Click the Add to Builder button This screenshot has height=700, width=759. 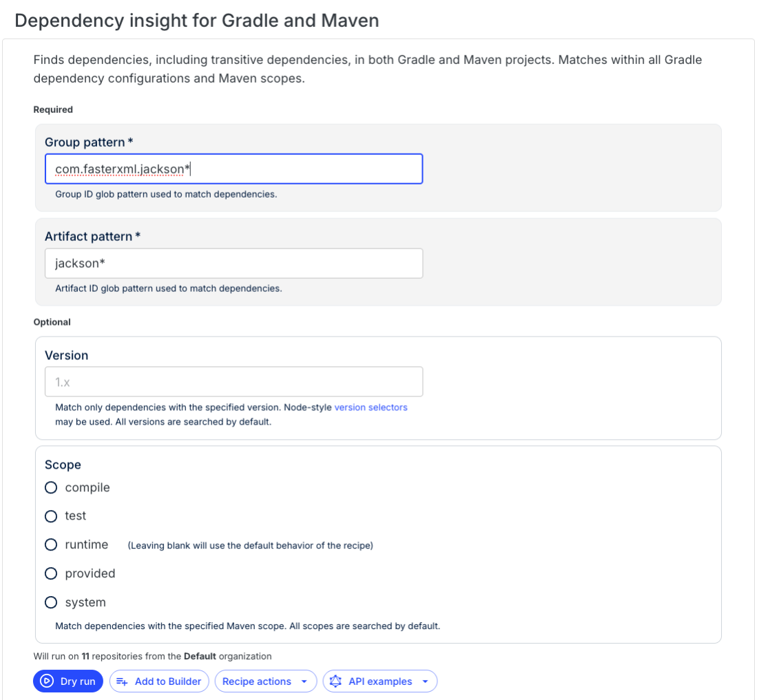[x=159, y=681]
